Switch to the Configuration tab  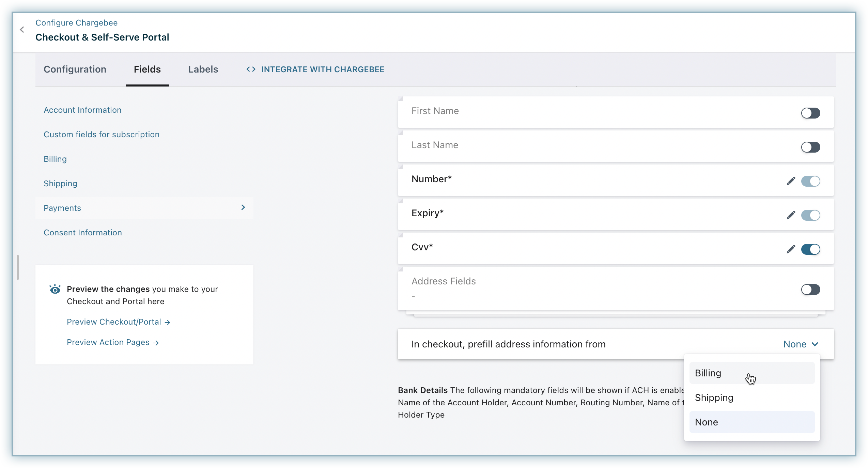(x=75, y=69)
